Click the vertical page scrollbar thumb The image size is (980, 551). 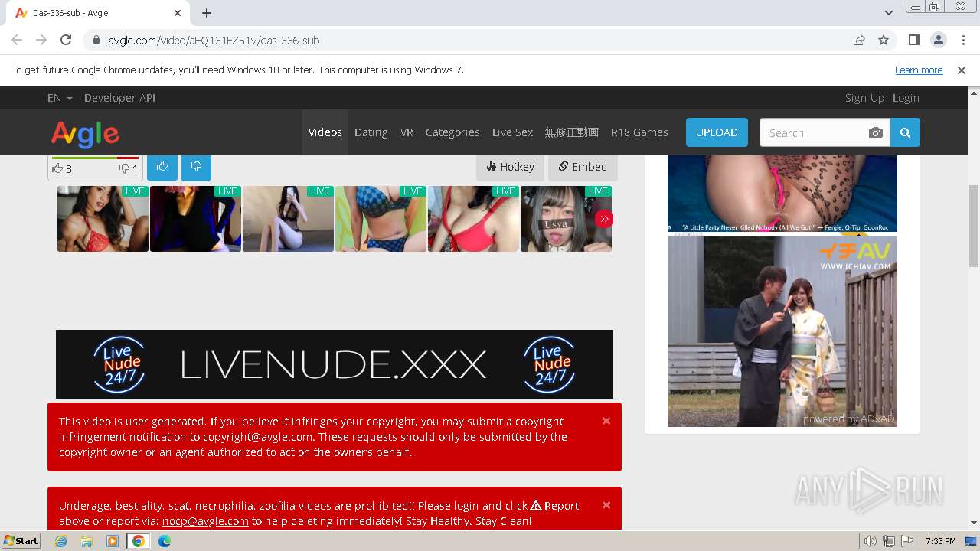point(974,226)
